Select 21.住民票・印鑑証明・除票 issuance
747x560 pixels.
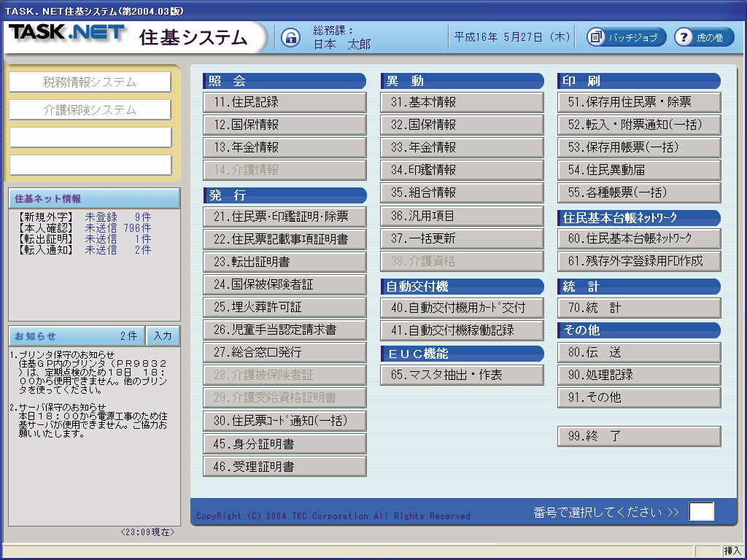tap(285, 217)
